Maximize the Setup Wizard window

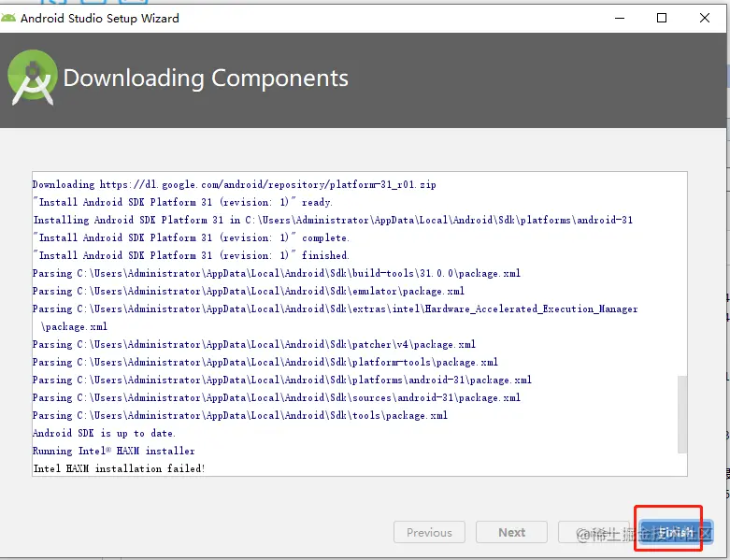pos(662,18)
